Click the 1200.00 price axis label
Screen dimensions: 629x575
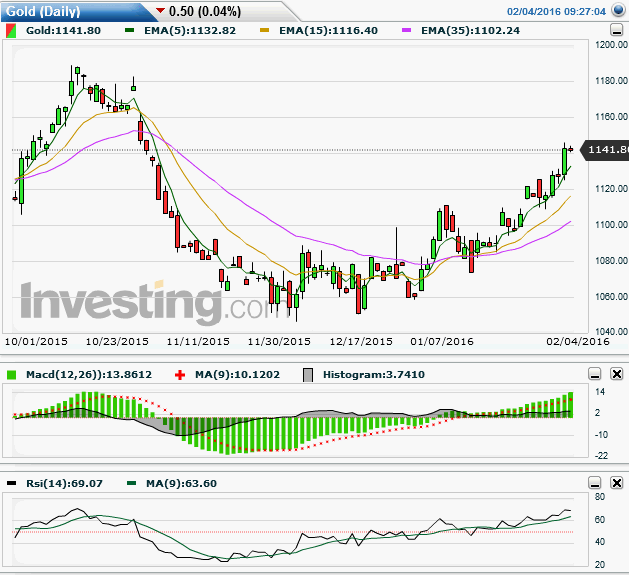coord(611,45)
